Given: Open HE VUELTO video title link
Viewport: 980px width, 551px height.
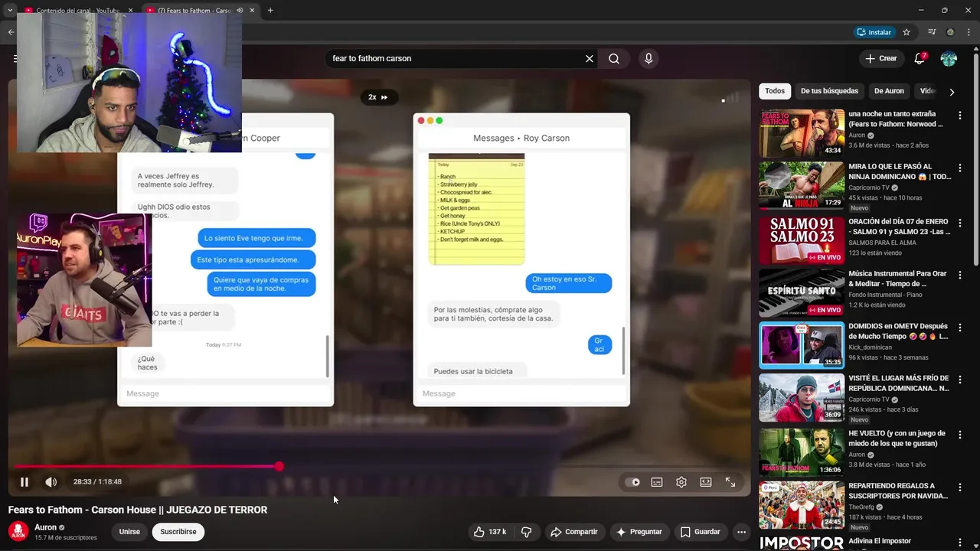Looking at the screenshot, I should click(897, 439).
